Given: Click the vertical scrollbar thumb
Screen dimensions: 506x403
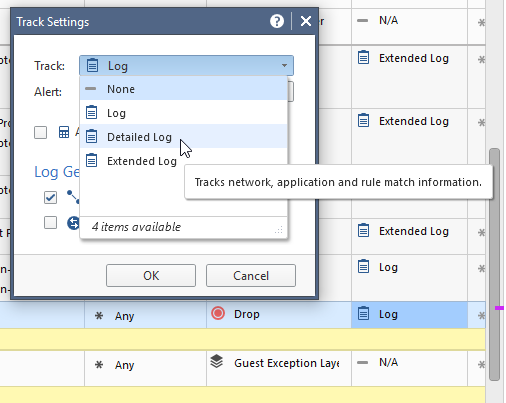Looking at the screenshot, I should click(x=494, y=264).
